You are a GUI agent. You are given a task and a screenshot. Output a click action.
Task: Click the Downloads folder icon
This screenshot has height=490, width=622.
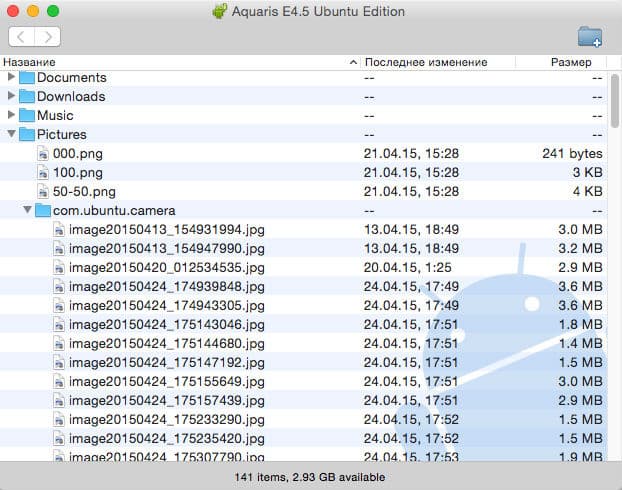(27, 96)
